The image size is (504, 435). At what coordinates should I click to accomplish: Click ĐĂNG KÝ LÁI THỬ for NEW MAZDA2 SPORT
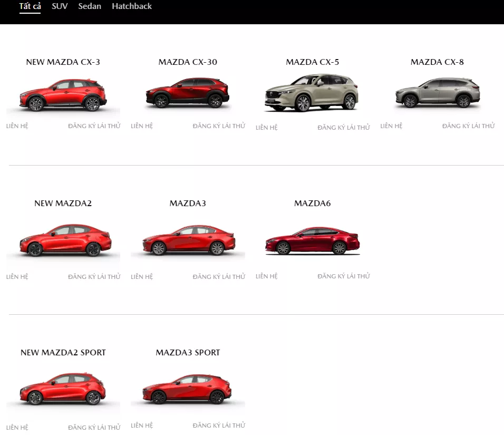tap(94, 428)
